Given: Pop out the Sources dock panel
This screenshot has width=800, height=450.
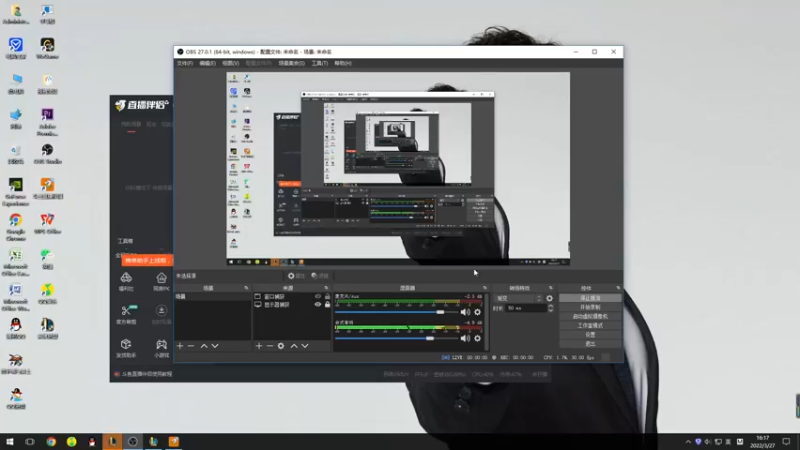Looking at the screenshot, I should (326, 288).
